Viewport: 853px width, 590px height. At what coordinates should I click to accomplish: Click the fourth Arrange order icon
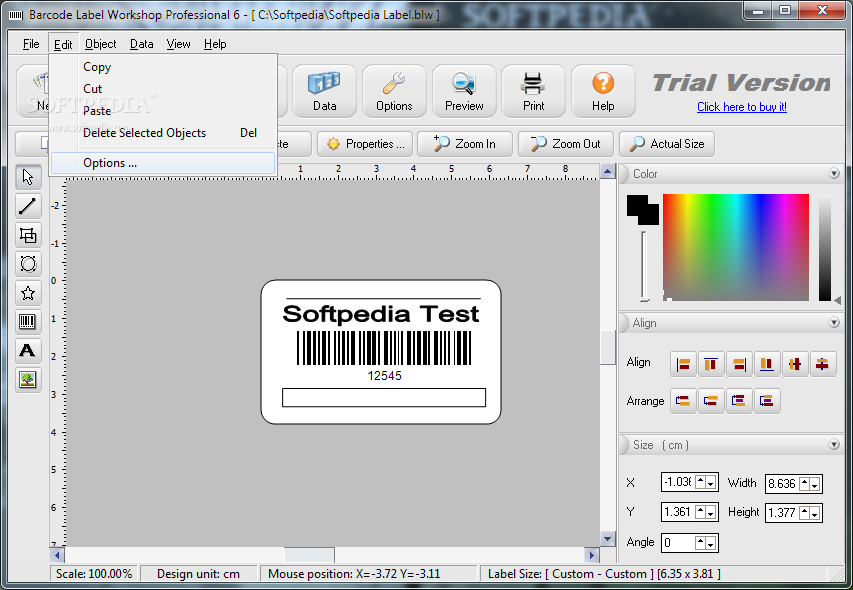(767, 401)
